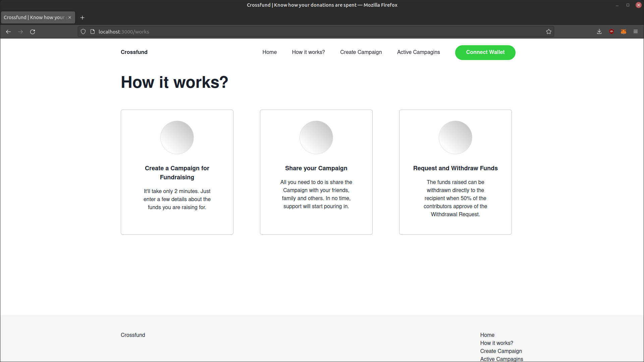Reload the page with the refresh icon

click(33, 32)
